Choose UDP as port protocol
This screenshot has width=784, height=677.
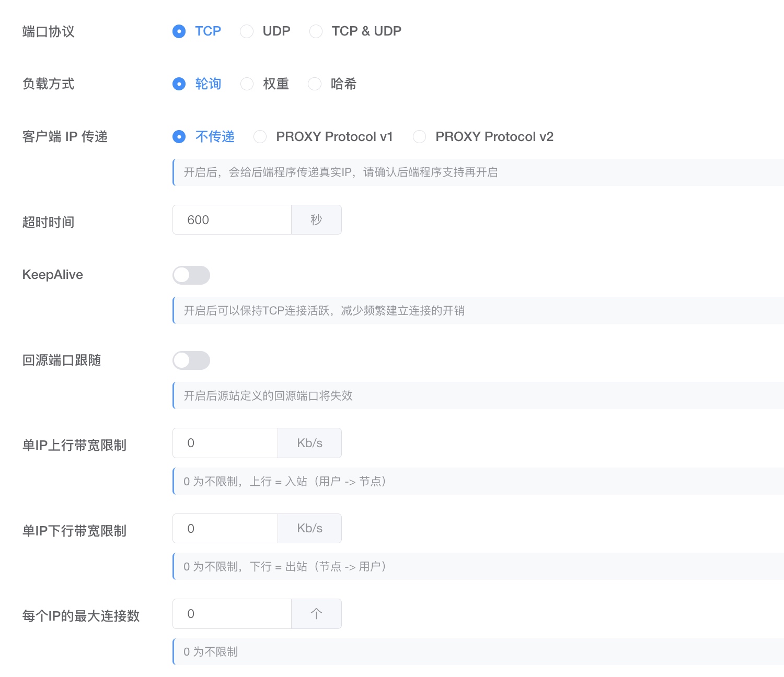[x=247, y=31]
